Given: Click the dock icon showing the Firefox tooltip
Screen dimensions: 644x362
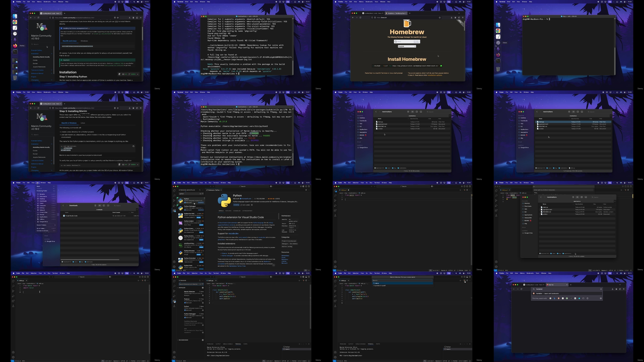Looking at the screenshot, I should coord(15,46).
